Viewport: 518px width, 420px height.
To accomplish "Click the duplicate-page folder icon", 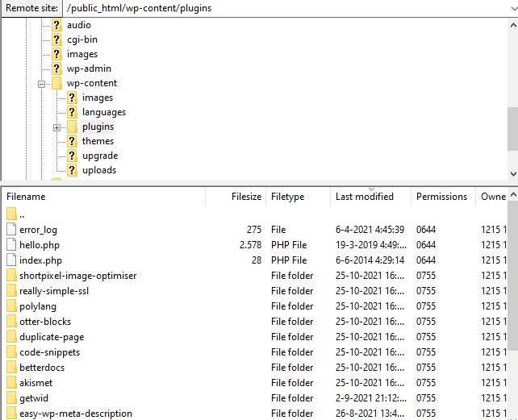I will [11, 337].
